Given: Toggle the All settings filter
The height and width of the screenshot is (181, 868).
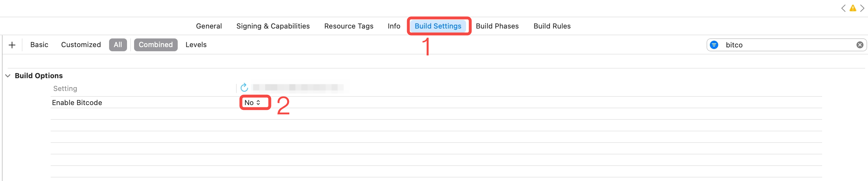Looking at the screenshot, I should (118, 45).
